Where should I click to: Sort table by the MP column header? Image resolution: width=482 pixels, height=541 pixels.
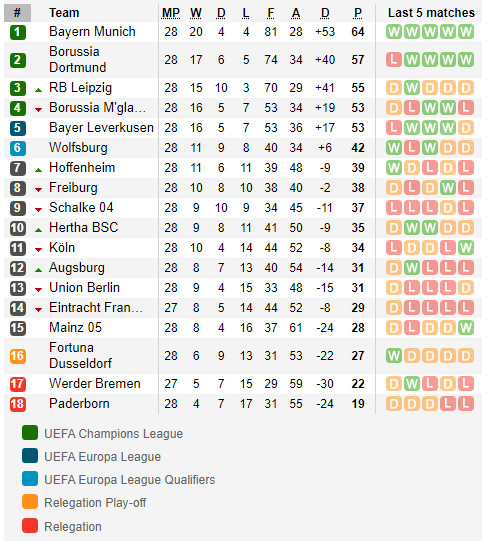click(x=171, y=13)
